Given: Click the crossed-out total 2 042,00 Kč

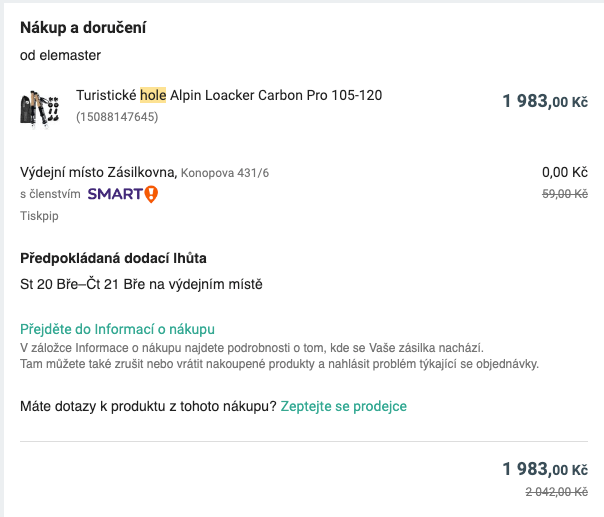Looking at the screenshot, I should pos(557,491).
